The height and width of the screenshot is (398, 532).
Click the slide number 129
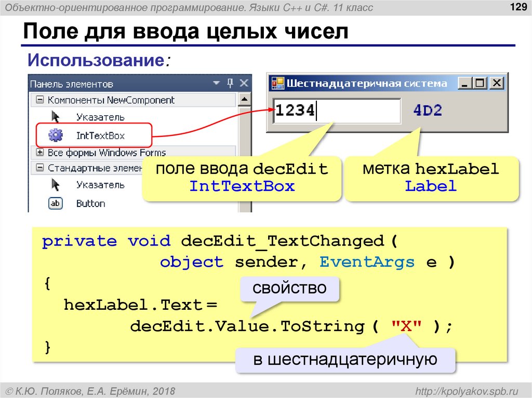[x=518, y=7]
